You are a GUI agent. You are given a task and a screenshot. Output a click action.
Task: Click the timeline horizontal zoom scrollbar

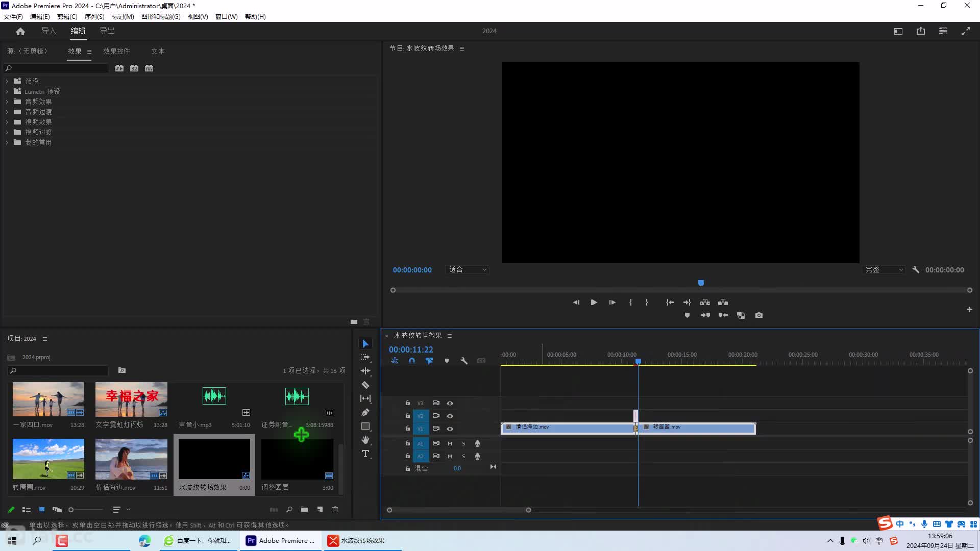coord(459,510)
